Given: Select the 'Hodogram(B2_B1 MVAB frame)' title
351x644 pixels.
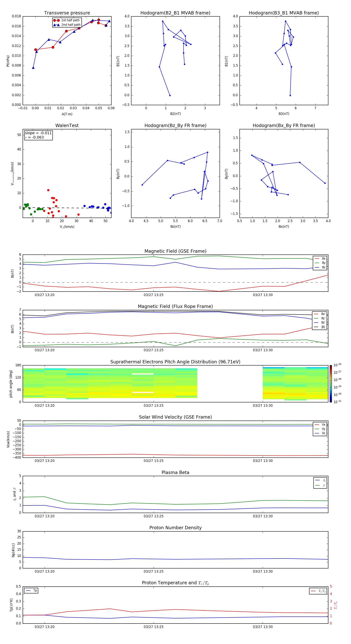Looking at the screenshot, I should (175, 13).
